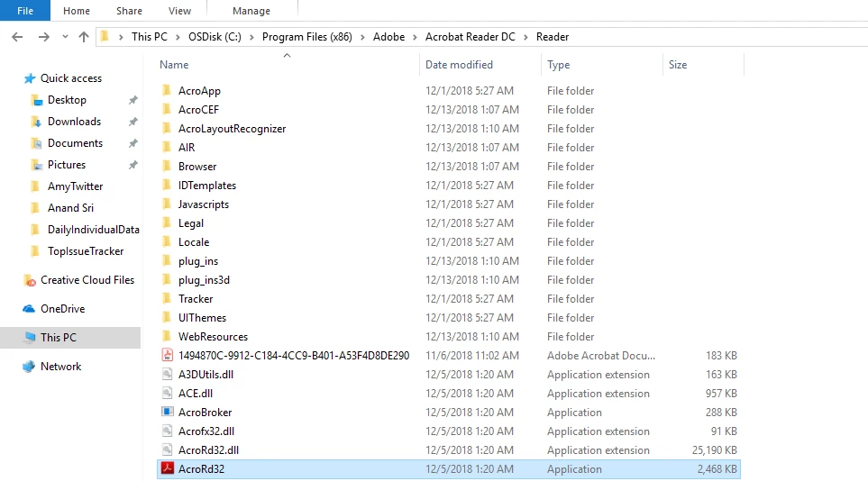Expand chevron after Program Files (x86)
Screen dimensions: 868x481
(x=362, y=37)
